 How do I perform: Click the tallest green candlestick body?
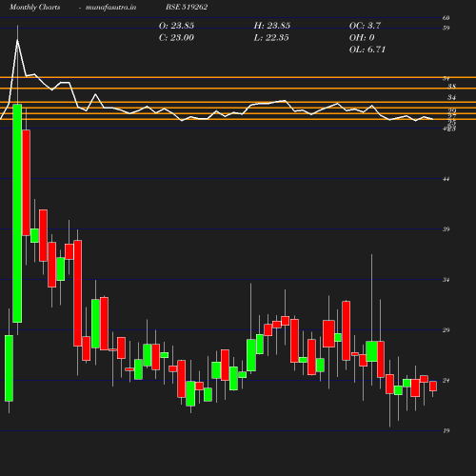coord(17,213)
